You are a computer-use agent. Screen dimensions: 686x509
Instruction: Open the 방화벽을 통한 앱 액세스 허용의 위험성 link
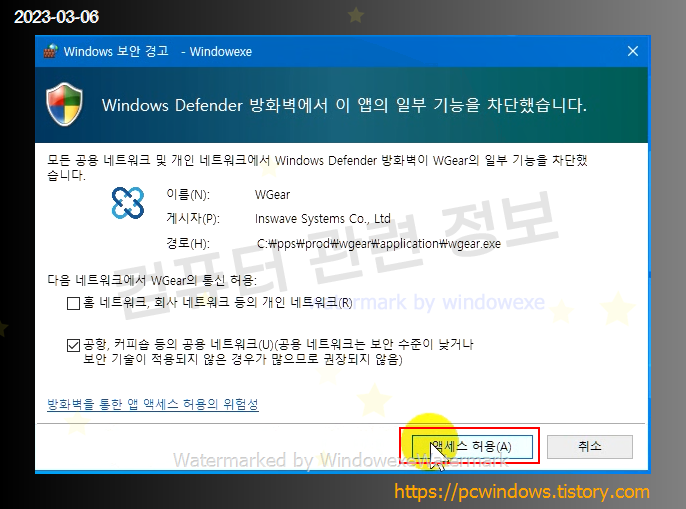[153, 404]
